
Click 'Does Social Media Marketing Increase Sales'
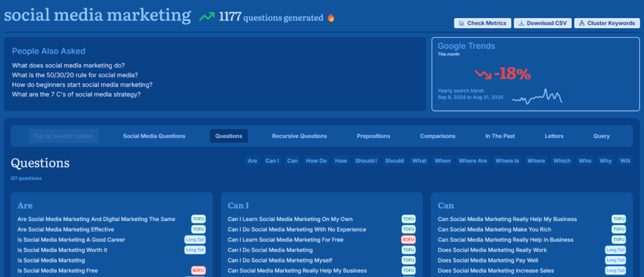(496, 271)
